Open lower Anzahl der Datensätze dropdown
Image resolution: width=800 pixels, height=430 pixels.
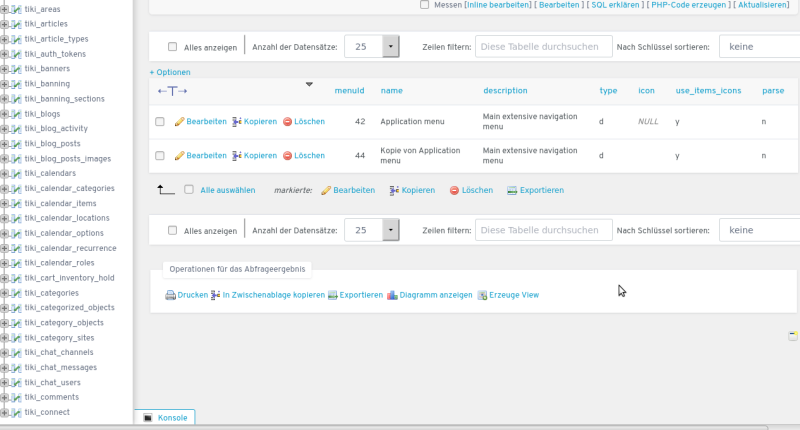pos(372,230)
